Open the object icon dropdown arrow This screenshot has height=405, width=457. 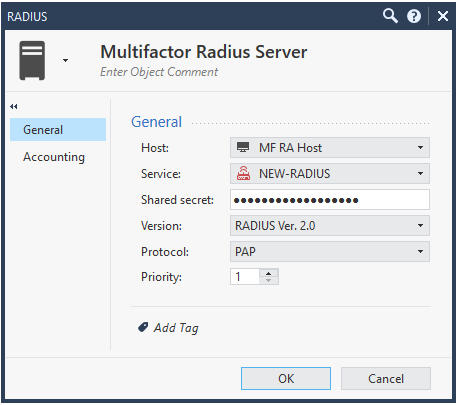65,60
